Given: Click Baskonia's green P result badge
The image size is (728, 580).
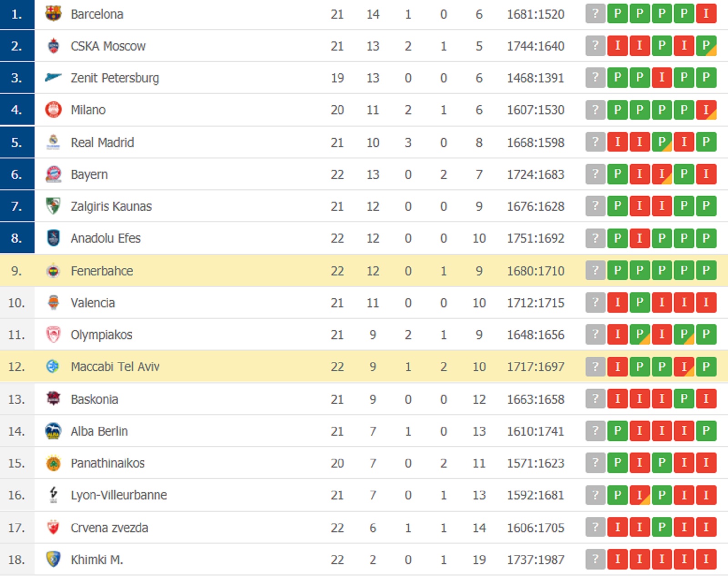Looking at the screenshot, I should click(x=684, y=399).
